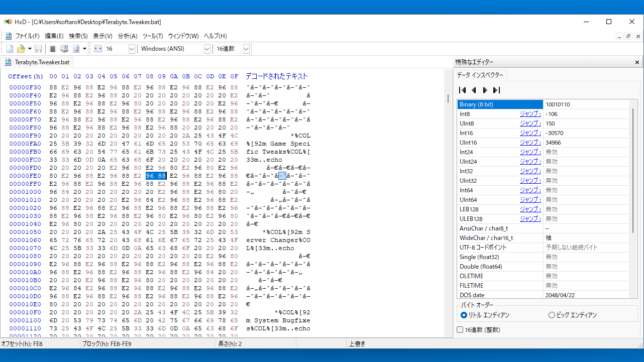The width and height of the screenshot is (644, 362).
Task: Click the HxD title bar app icon
Action: pyautogui.click(x=8, y=22)
